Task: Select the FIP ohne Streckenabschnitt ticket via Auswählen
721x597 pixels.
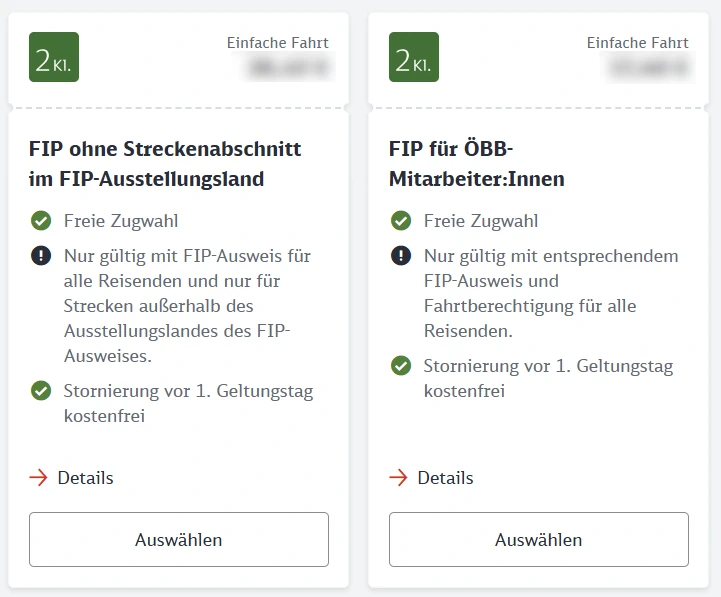Action: (x=179, y=540)
